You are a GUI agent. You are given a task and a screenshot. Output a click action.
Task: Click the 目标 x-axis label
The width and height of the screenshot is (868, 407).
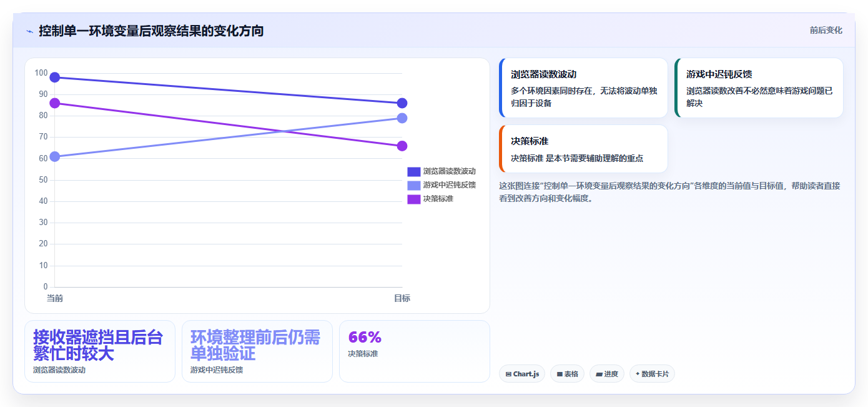point(402,299)
